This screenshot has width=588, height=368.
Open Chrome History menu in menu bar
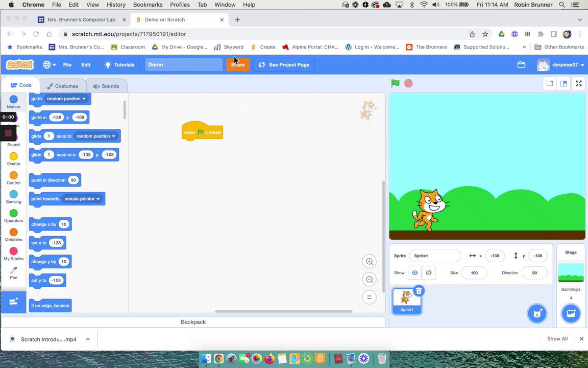pyautogui.click(x=116, y=5)
